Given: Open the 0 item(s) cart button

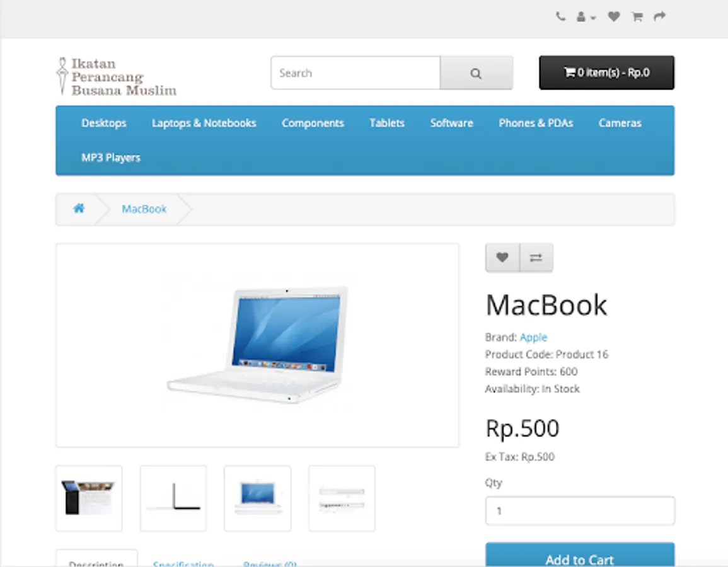Looking at the screenshot, I should [606, 73].
